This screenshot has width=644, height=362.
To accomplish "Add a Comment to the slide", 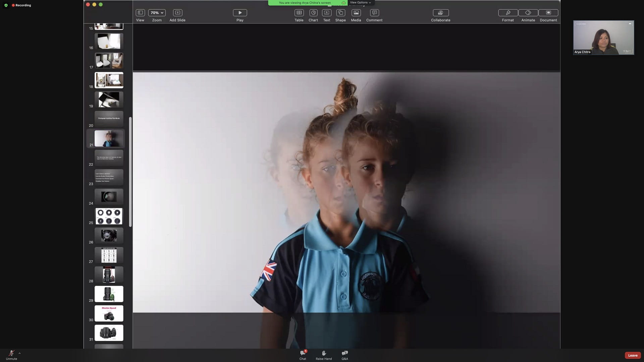I will coord(374,13).
